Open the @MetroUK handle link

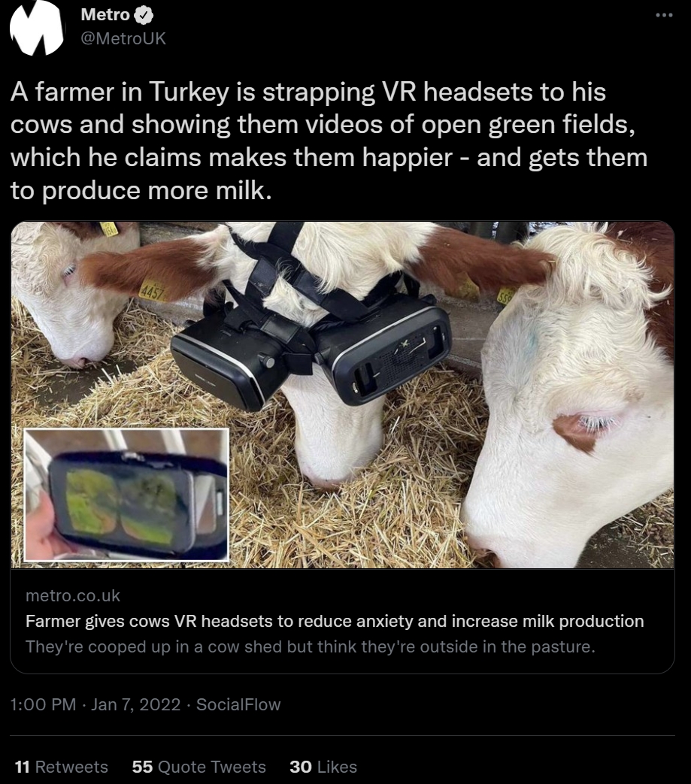[123, 38]
